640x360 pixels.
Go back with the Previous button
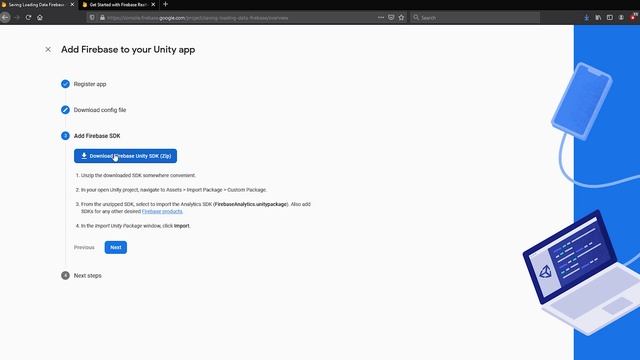click(x=84, y=247)
